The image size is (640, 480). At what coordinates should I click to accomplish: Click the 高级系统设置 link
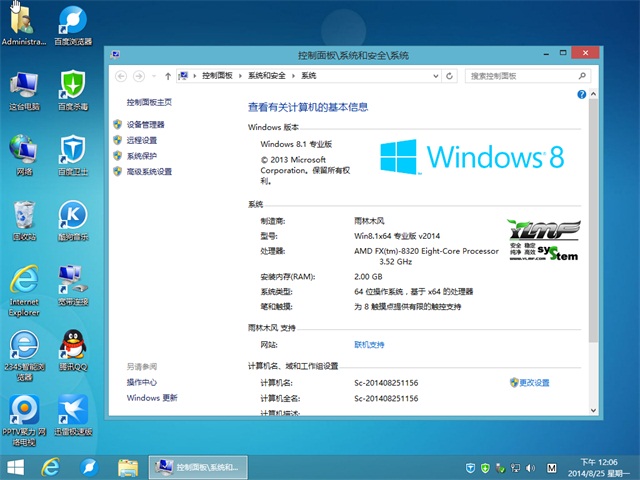149,172
